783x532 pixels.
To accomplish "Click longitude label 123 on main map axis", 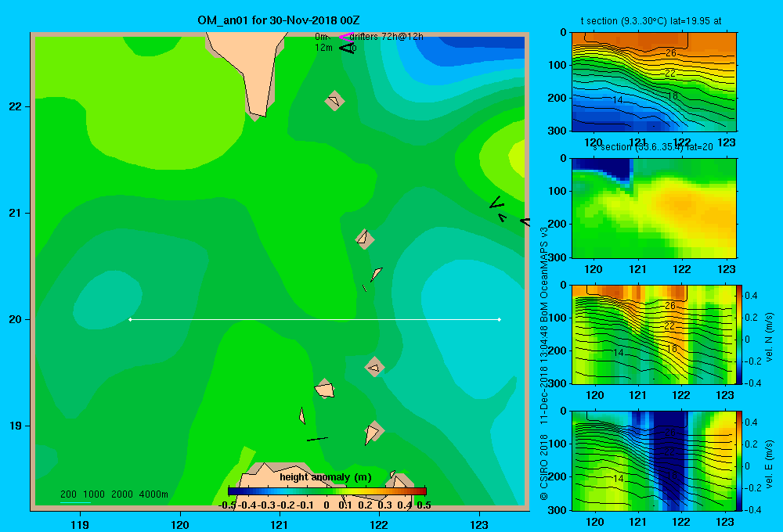I will coord(479,524).
